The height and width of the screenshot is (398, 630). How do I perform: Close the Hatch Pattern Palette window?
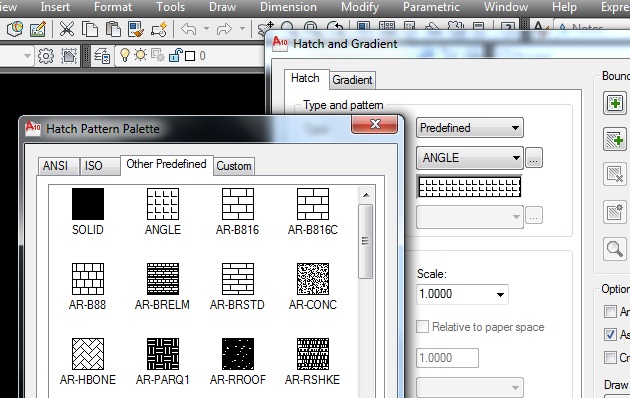pyautogui.click(x=375, y=124)
